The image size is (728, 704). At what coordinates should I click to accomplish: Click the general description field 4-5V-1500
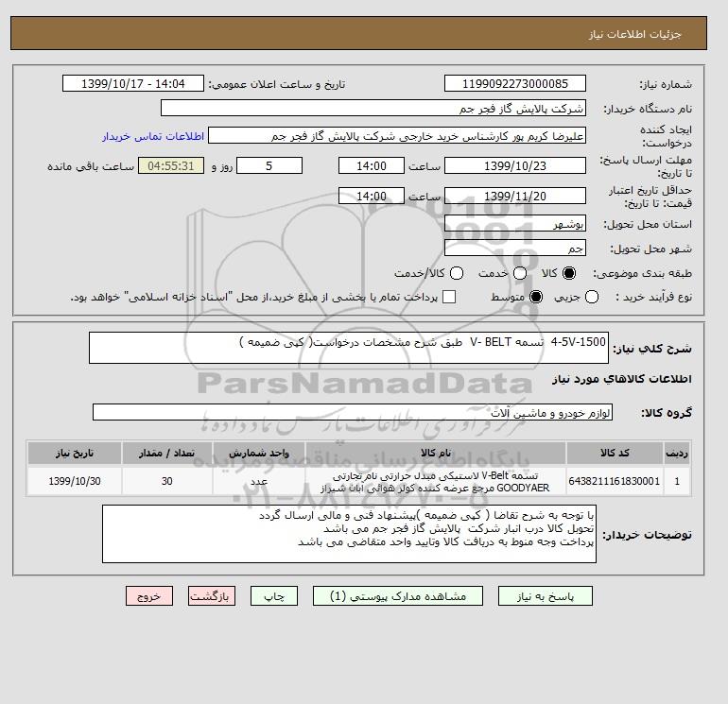pyautogui.click(x=349, y=348)
